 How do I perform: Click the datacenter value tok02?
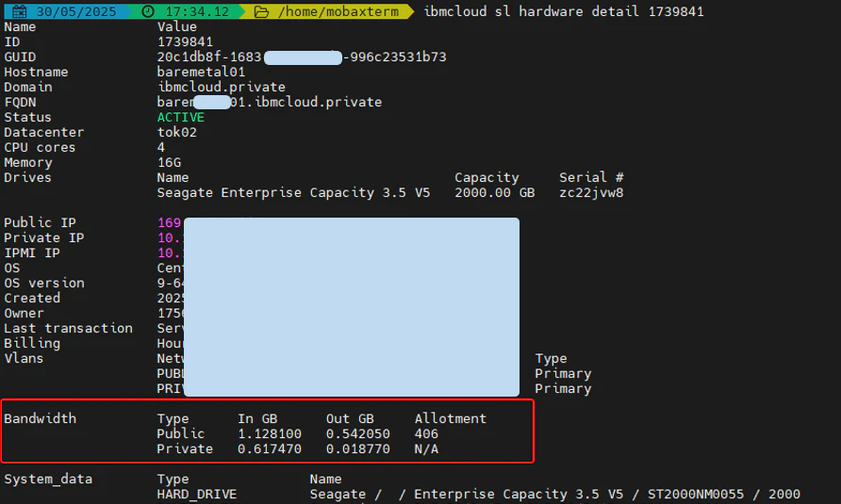(x=177, y=132)
